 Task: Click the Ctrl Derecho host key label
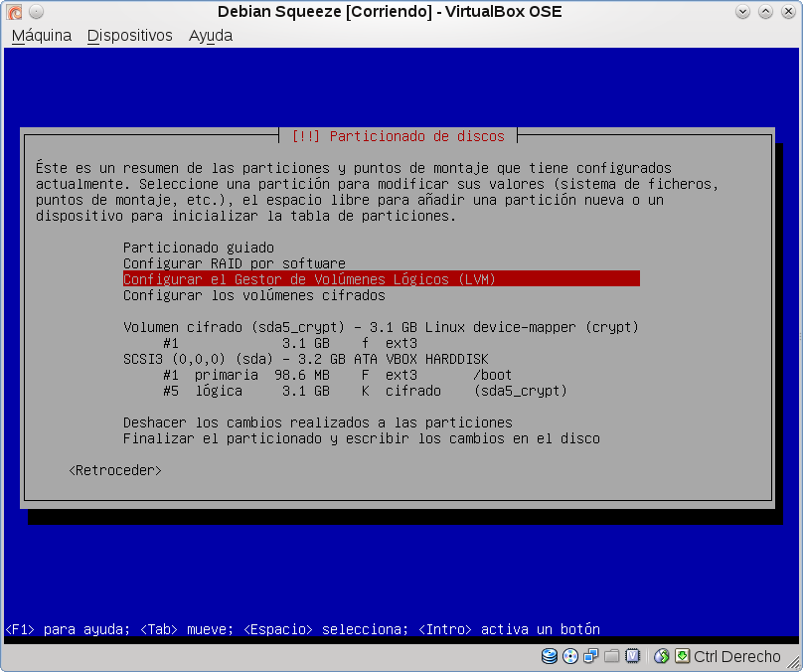click(x=737, y=656)
